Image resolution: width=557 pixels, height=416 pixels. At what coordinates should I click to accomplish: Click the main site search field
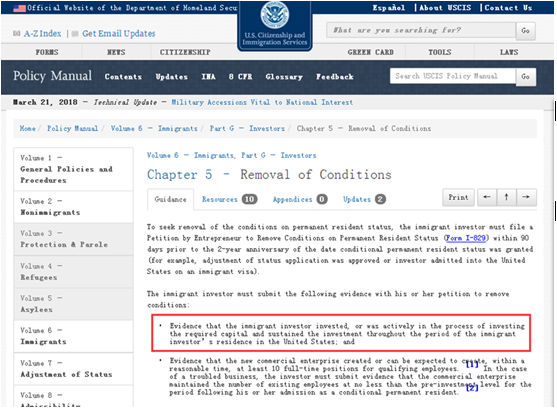421,31
